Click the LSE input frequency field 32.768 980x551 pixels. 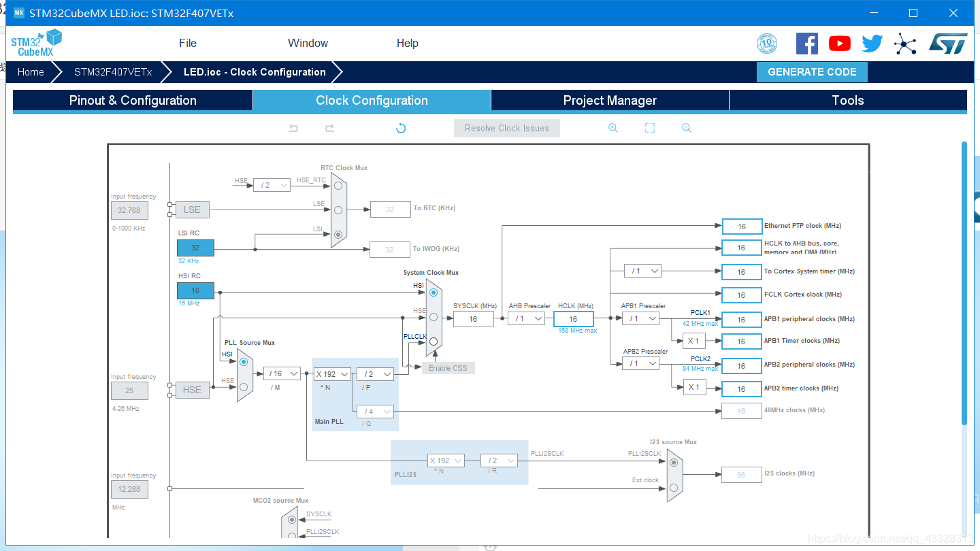[x=129, y=210]
